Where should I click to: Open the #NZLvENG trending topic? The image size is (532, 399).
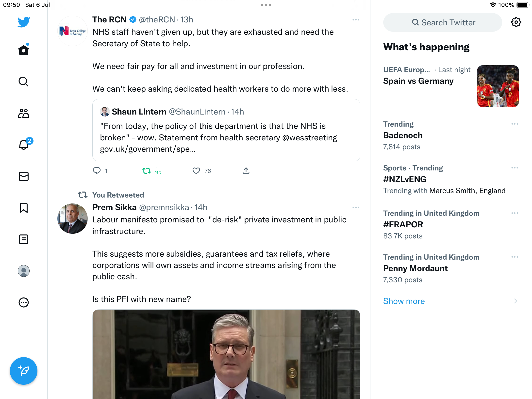pos(405,179)
